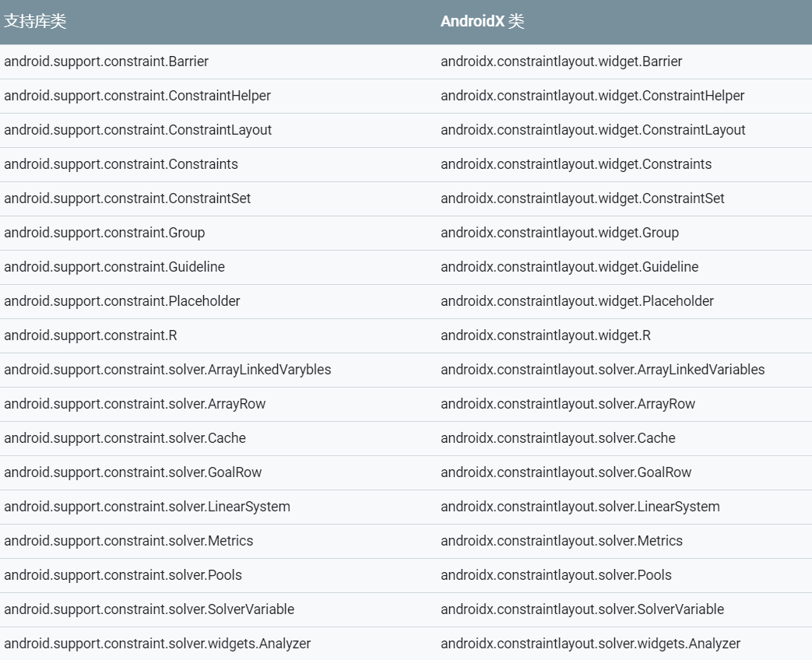Select android.support.constraint.ConstraintSet cell

[x=128, y=198]
